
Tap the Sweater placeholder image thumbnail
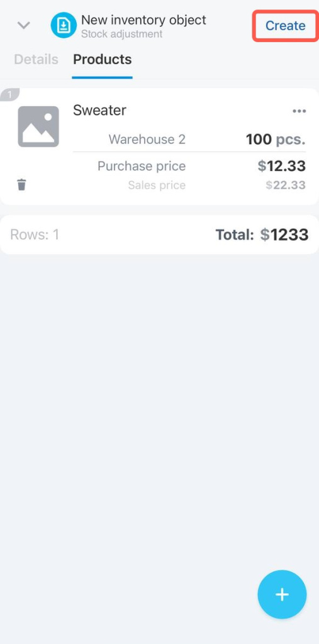click(x=38, y=126)
